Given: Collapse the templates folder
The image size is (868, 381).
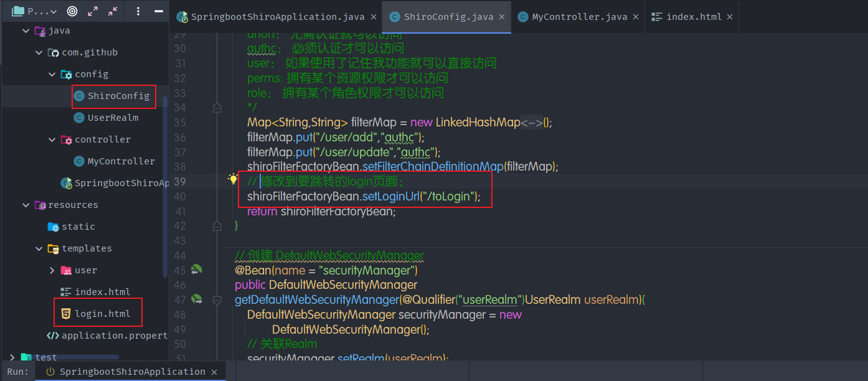Looking at the screenshot, I should pyautogui.click(x=39, y=248).
